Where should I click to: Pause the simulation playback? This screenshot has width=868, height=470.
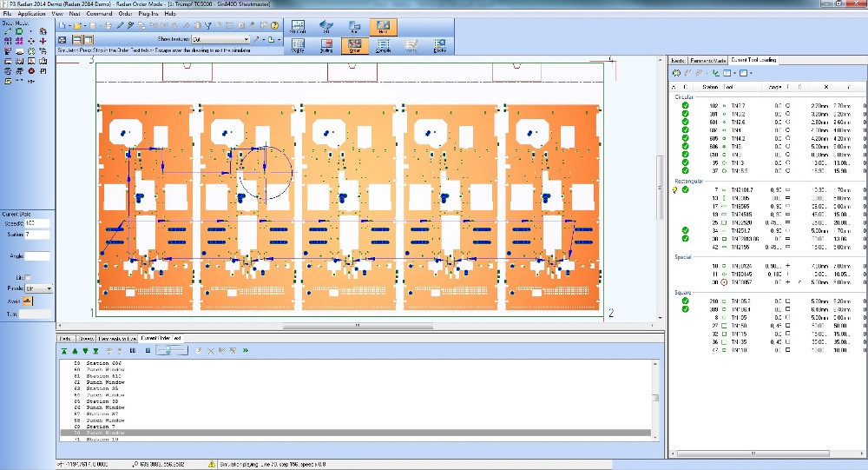pyautogui.click(x=135, y=350)
